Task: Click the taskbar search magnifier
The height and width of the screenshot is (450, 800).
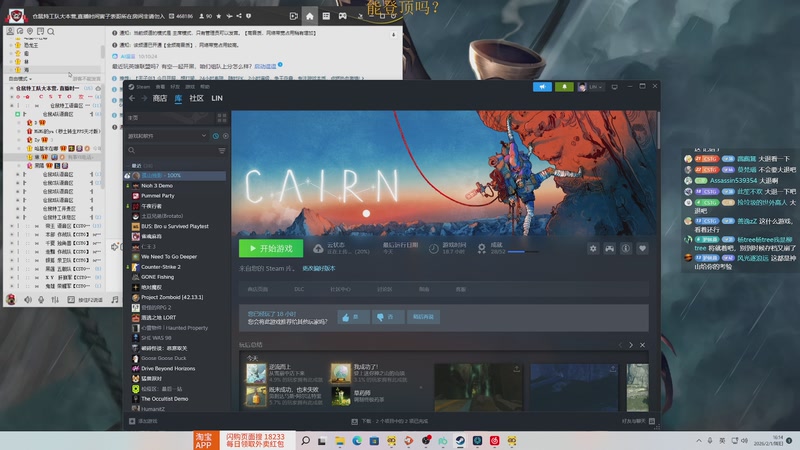Action: click(305, 441)
